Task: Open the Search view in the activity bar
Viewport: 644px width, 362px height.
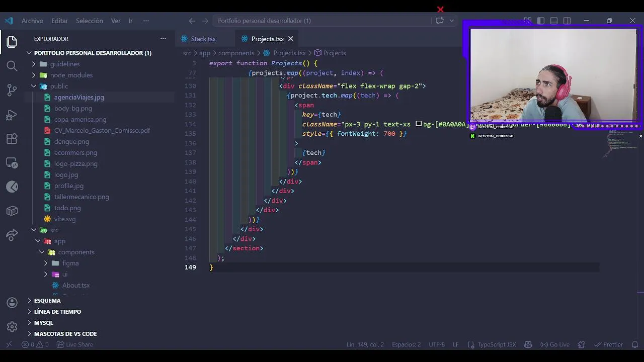Action: click(x=12, y=66)
